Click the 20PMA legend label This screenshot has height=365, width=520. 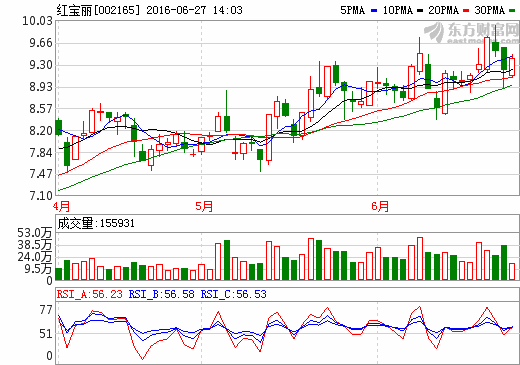click(443, 10)
